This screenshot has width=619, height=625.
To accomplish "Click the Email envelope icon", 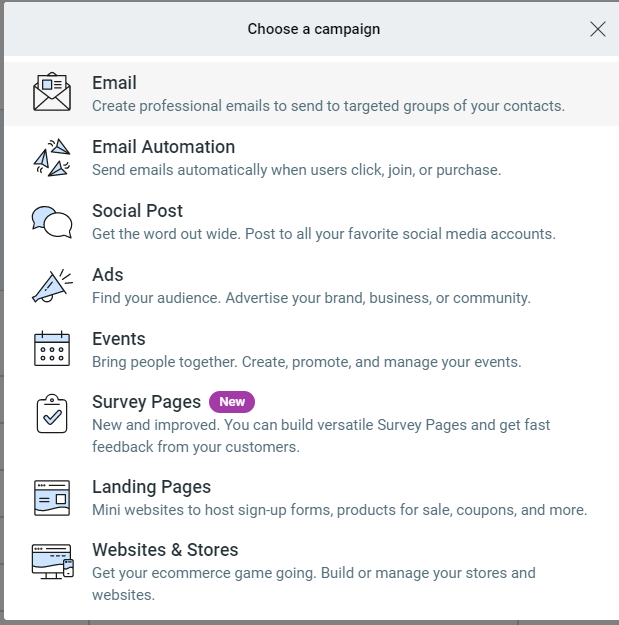I will (52, 92).
